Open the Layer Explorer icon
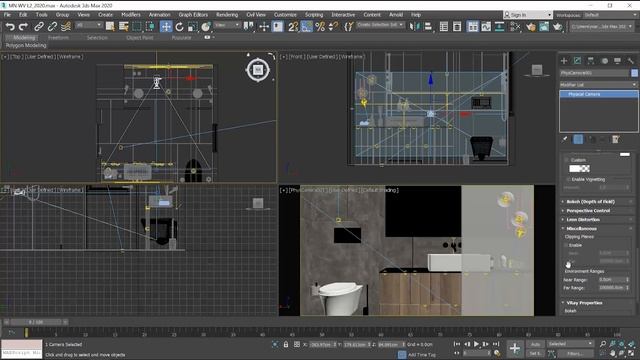 (x=457, y=27)
